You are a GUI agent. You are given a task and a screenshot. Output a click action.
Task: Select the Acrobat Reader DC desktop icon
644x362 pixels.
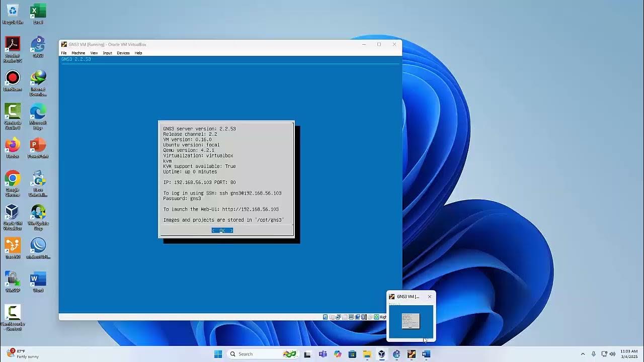coord(13,50)
